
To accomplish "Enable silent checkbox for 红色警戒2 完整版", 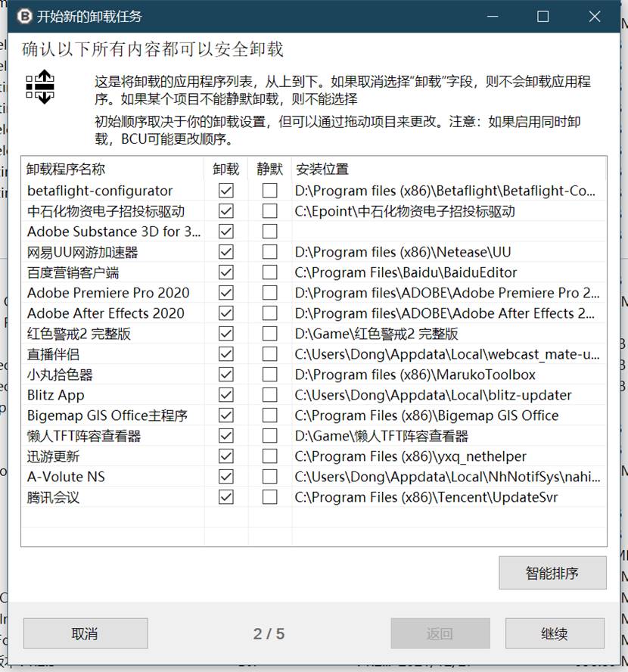I will coord(270,334).
